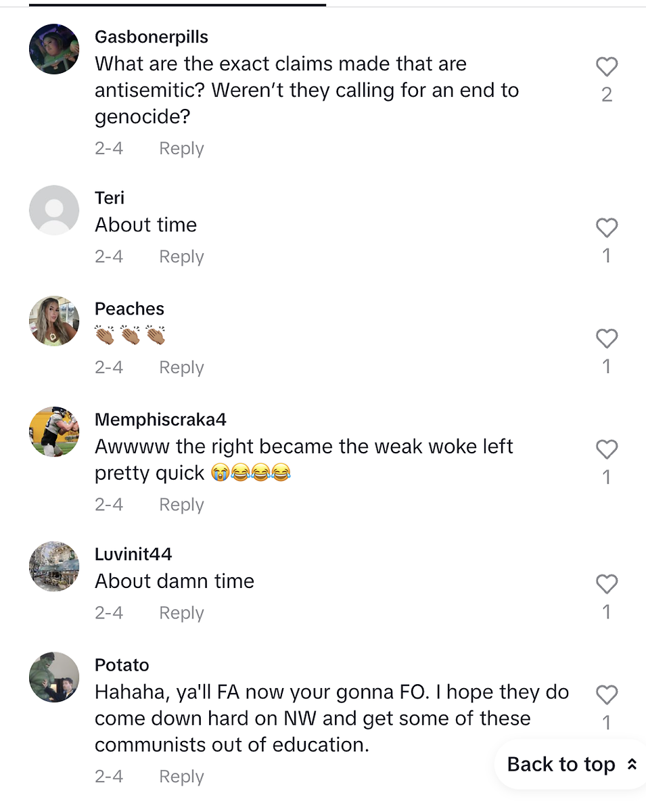The height and width of the screenshot is (812, 646).
Task: Open Peaches' profile photo
Action: click(54, 321)
